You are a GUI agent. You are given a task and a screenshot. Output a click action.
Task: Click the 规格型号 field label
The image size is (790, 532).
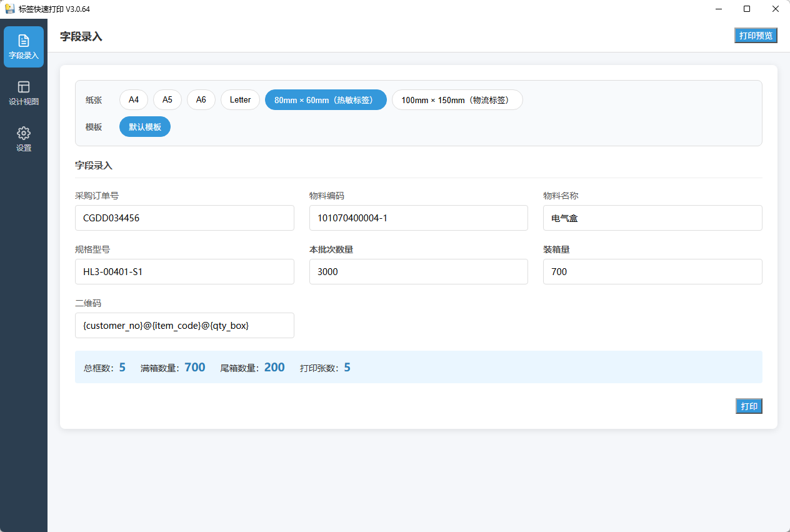click(x=92, y=249)
